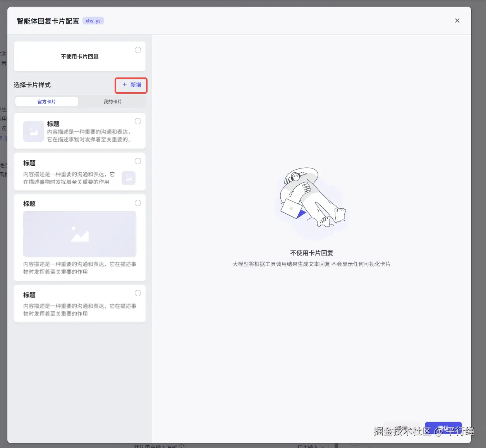Click the 取消 cancel button
This screenshot has height=448, width=486.
(x=402, y=428)
